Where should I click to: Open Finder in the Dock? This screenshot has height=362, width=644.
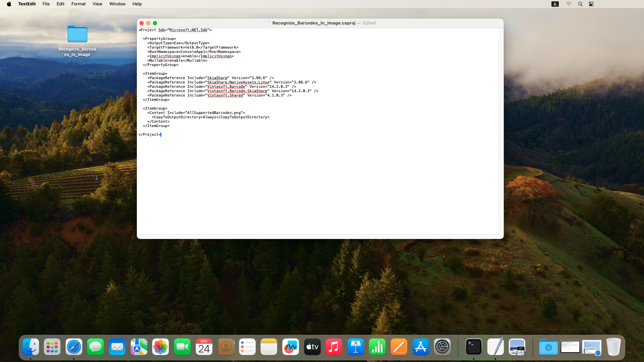tap(31, 347)
